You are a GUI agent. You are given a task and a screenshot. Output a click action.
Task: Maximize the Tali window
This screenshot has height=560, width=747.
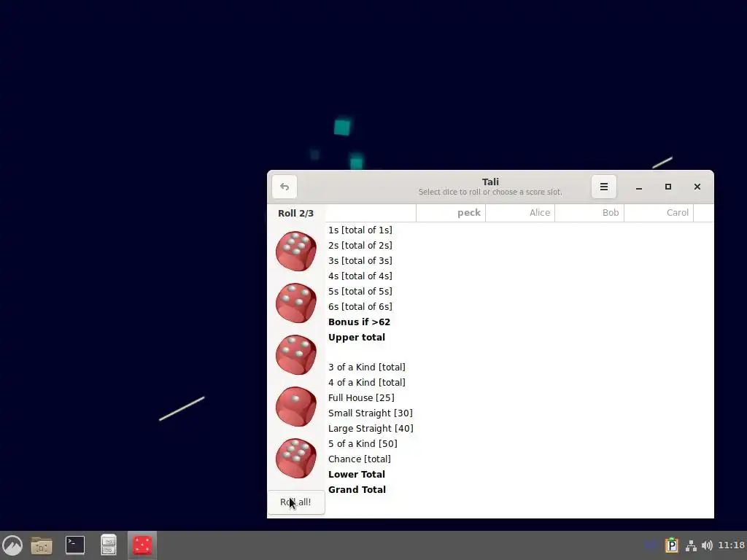pos(668,187)
